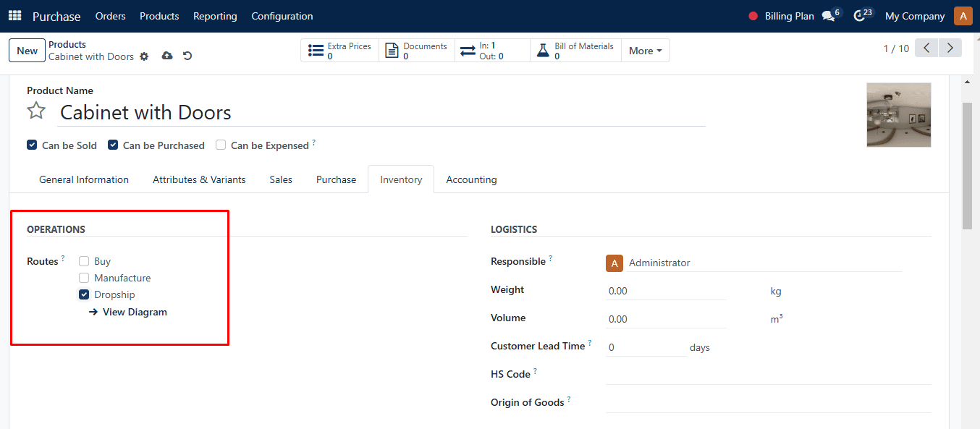Open the apps grid menu icon
Image resolution: width=980 pixels, height=429 pixels.
(x=14, y=16)
